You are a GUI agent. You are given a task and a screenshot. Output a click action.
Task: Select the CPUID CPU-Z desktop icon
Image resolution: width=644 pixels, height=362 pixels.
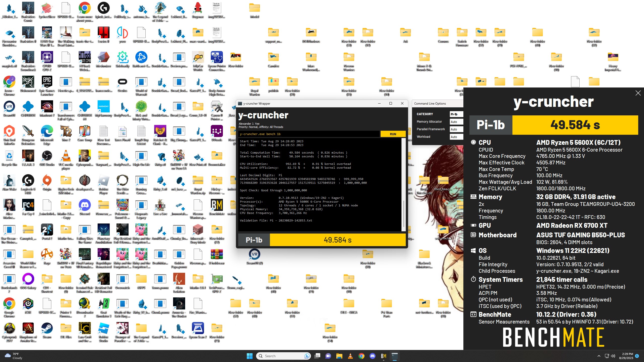47,61
